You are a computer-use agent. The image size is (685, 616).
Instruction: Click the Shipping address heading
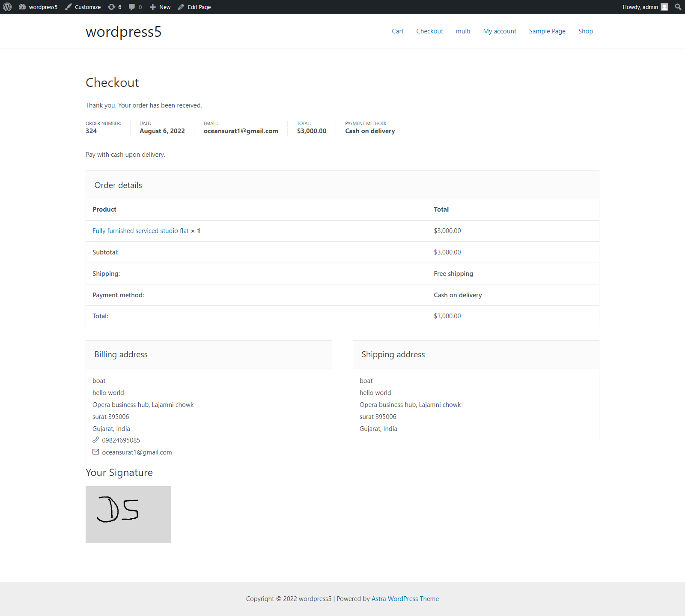point(393,354)
